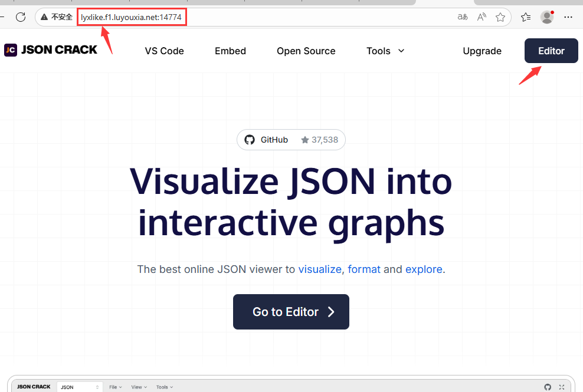
Task: Expand the Tools dropdown in the navigation bar
Action: tap(385, 51)
